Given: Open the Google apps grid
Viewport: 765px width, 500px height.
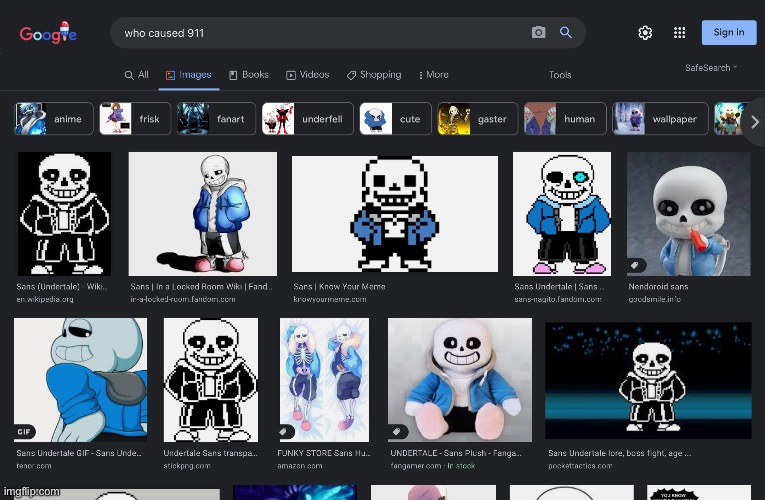Looking at the screenshot, I should [679, 33].
